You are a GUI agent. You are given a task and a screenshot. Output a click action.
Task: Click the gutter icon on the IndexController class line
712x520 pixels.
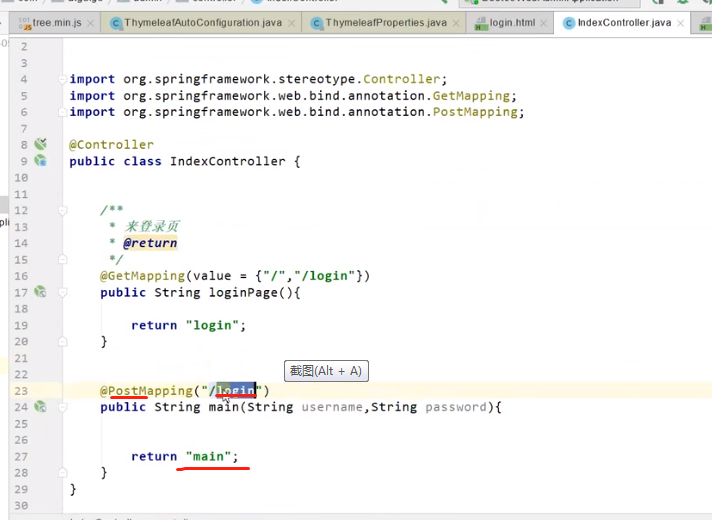coord(41,160)
